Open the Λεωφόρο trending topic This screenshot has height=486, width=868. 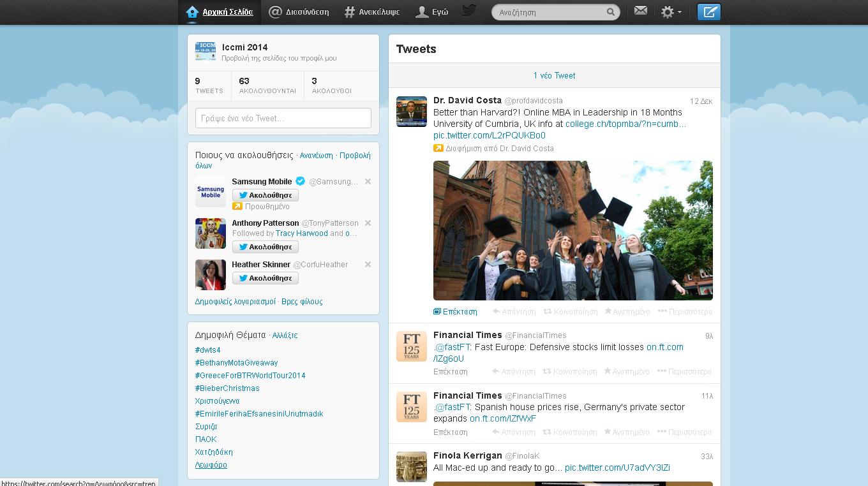point(211,465)
